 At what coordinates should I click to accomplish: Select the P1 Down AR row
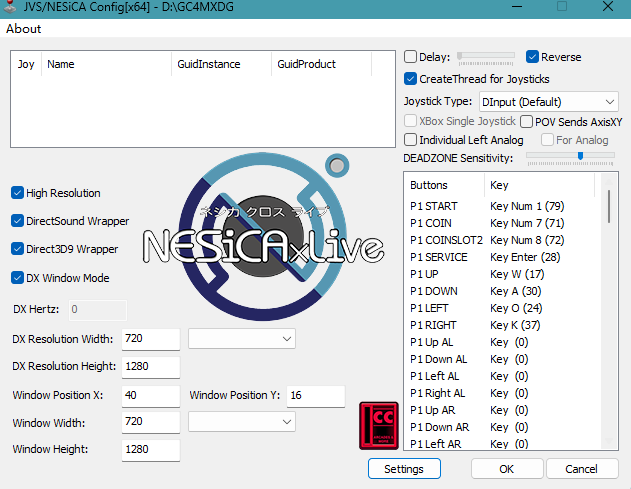(502, 427)
